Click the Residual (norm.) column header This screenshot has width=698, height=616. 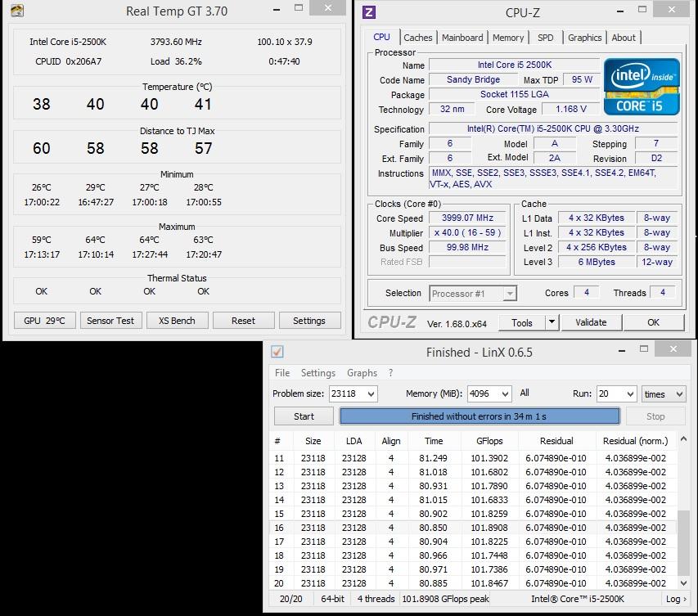635,441
